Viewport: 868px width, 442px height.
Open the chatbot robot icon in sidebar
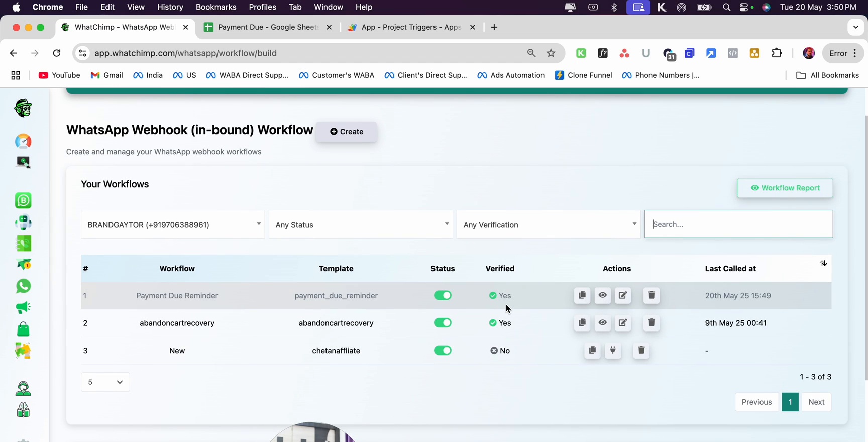click(x=23, y=222)
